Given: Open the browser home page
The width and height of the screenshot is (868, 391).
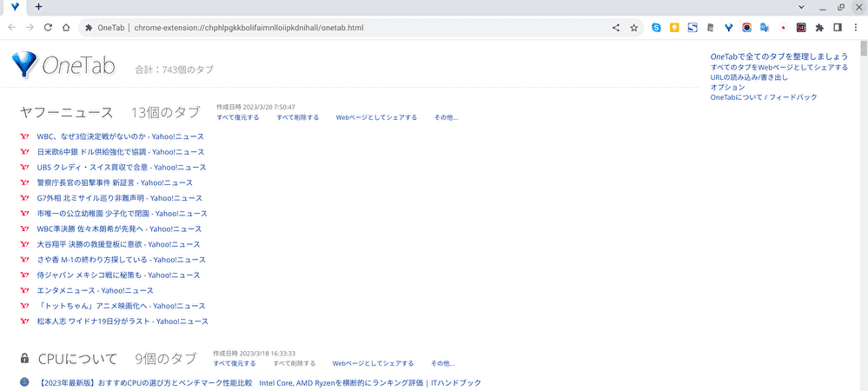Looking at the screenshot, I should [66, 28].
